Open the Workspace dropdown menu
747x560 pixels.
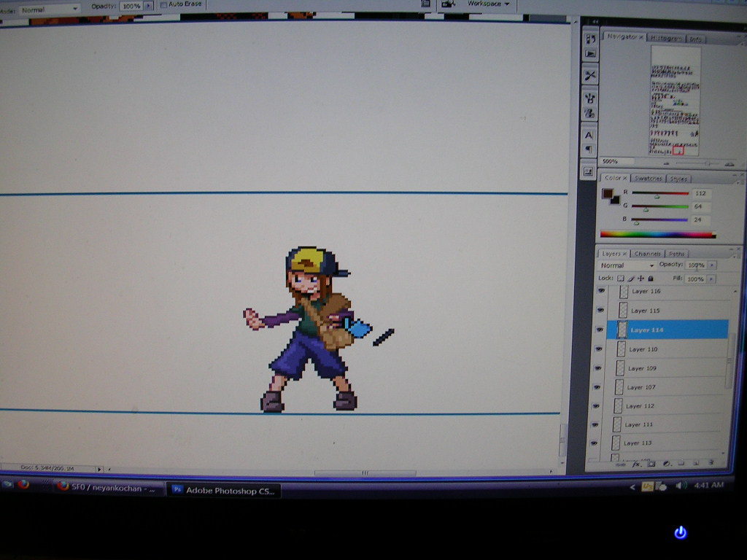coord(488,4)
